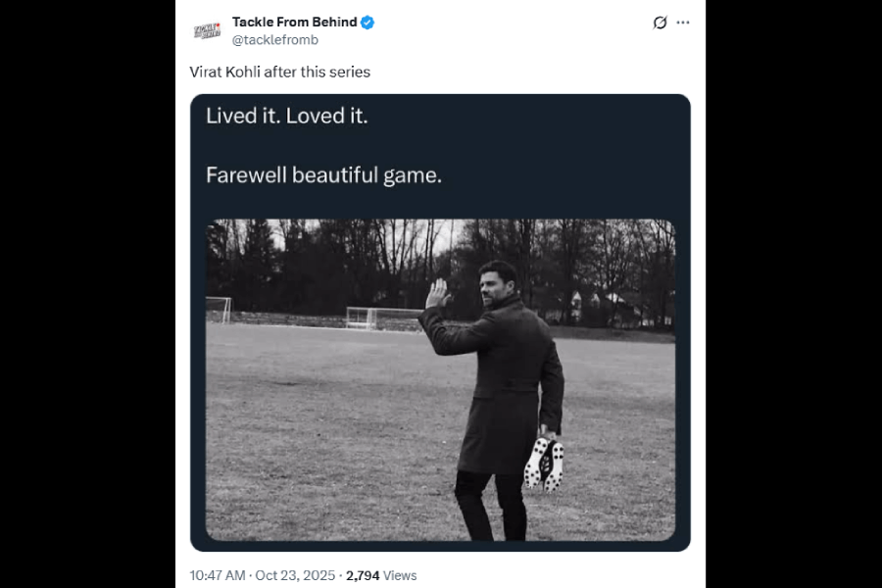Viewport: 882px width, 588px height.
Task: Select the "Farewell beautiful game." line
Action: pos(323,175)
